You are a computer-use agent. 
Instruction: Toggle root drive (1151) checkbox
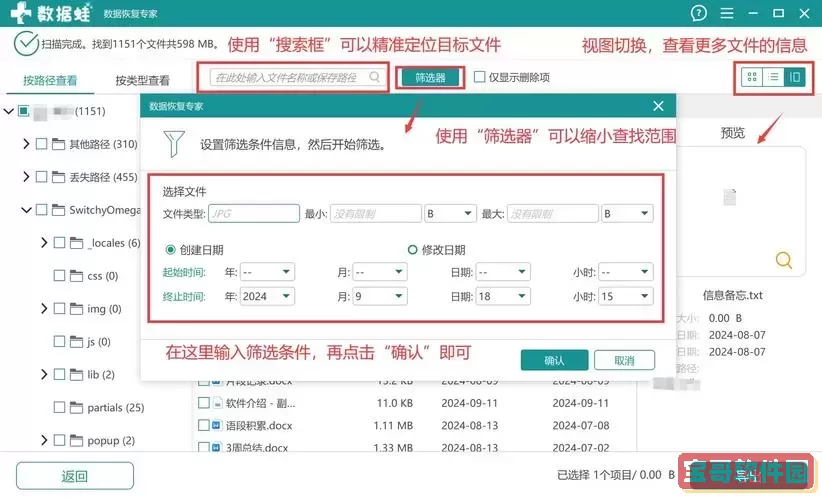[x=24, y=111]
